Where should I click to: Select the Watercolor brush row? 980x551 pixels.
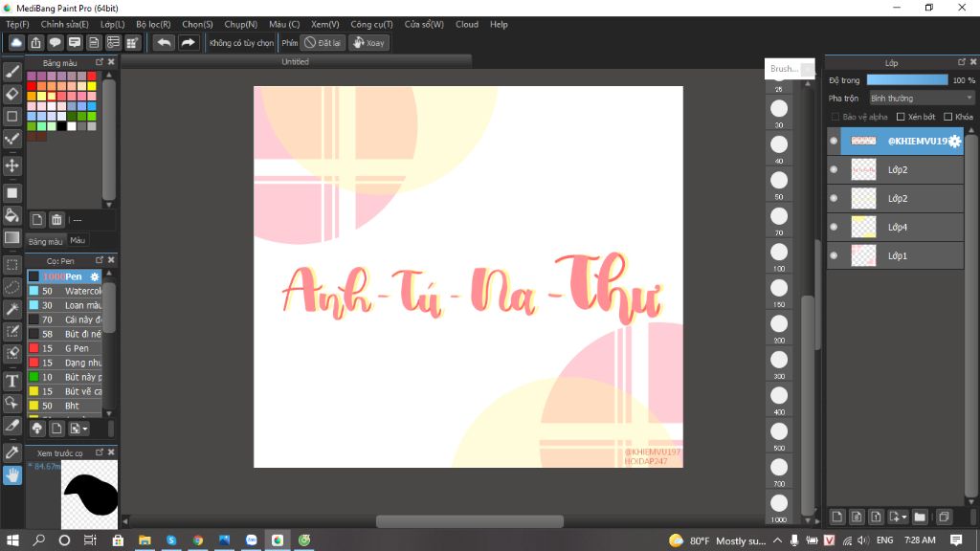(64, 291)
